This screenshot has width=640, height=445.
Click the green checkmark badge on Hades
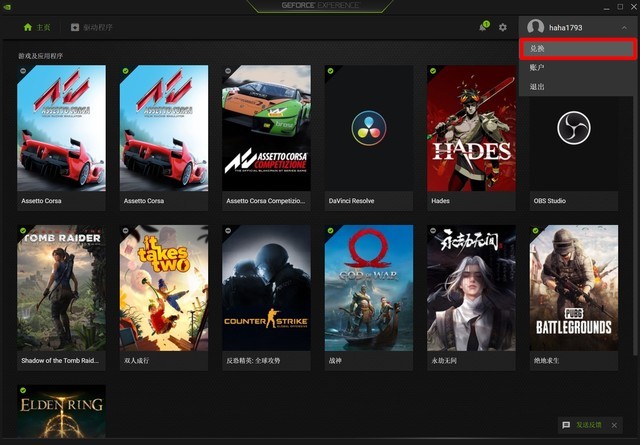point(432,71)
